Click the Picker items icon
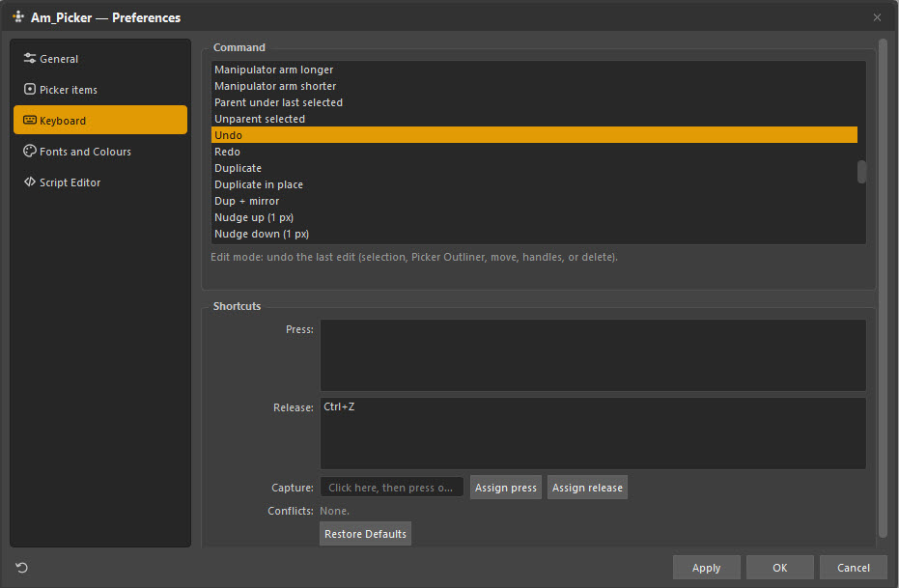Viewport: 899px width, 588px height. tap(30, 89)
